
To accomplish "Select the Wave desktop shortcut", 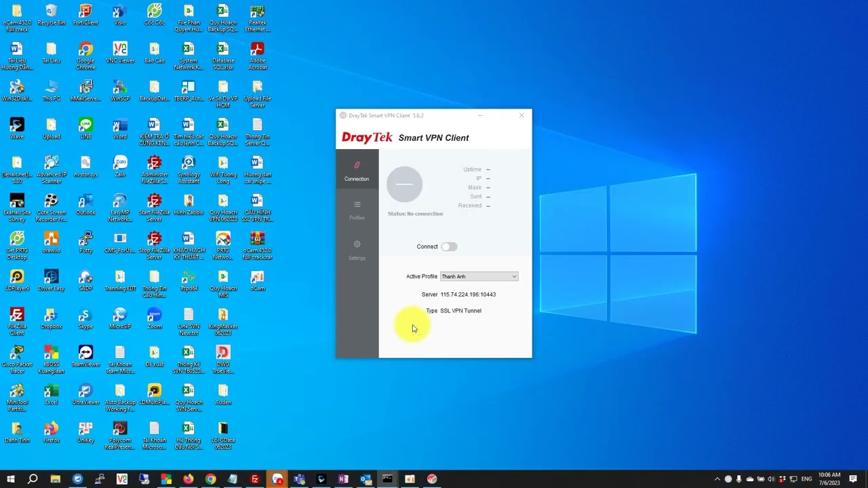I will [x=17, y=129].
